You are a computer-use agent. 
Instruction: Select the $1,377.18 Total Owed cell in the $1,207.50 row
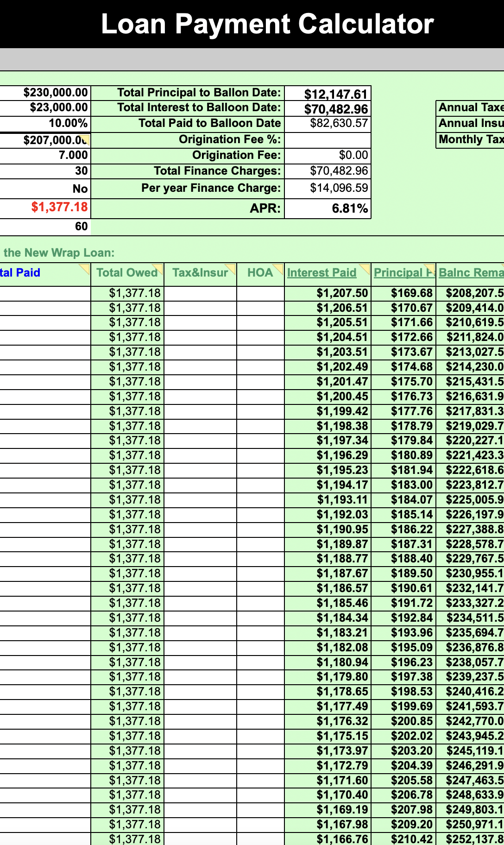[127, 293]
